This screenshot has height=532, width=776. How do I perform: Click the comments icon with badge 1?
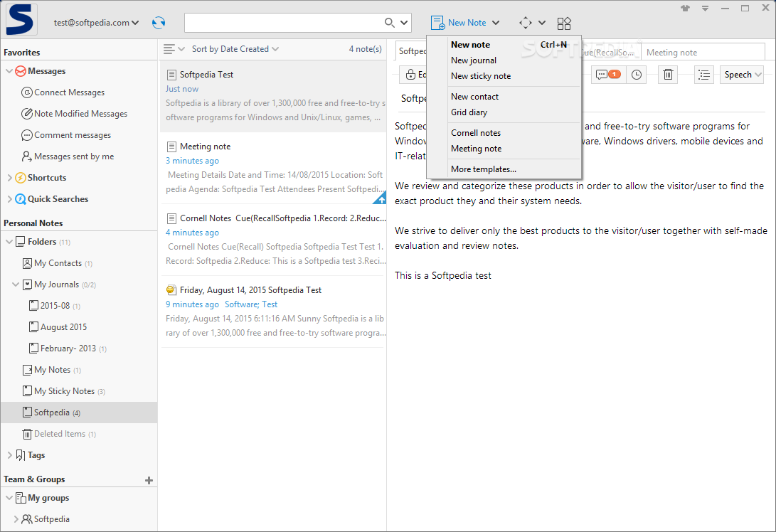608,75
